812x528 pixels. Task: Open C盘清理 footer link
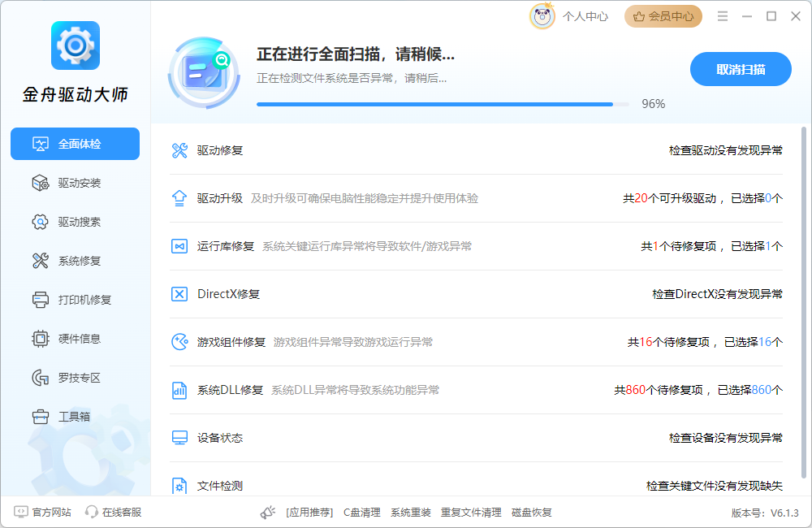coord(362,513)
